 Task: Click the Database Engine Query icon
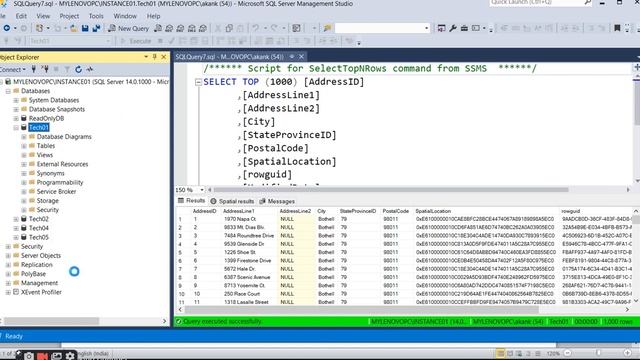(158, 28)
